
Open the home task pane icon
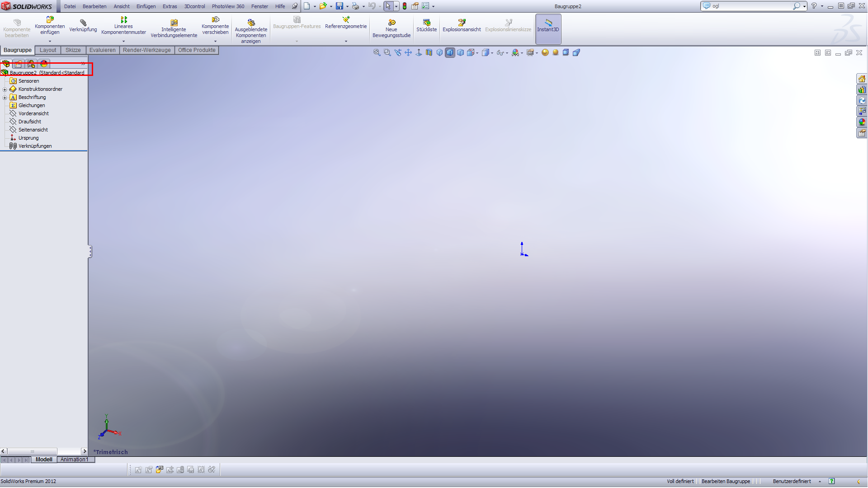click(862, 79)
